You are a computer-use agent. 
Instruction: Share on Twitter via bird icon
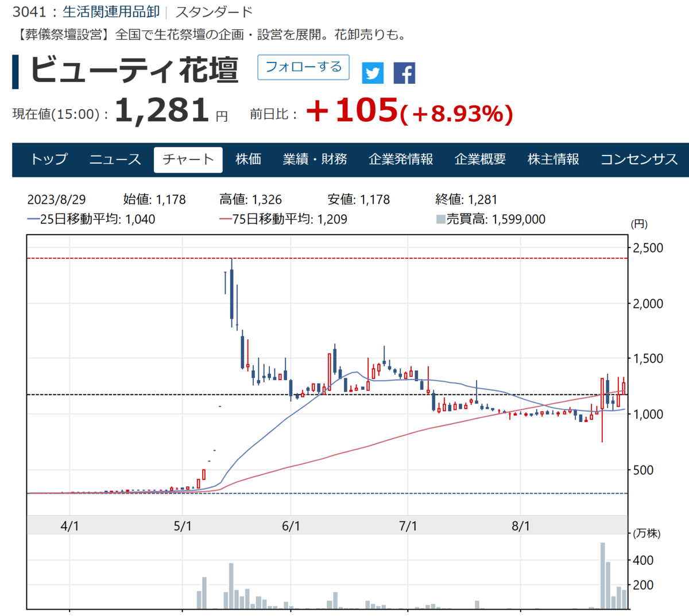[373, 73]
